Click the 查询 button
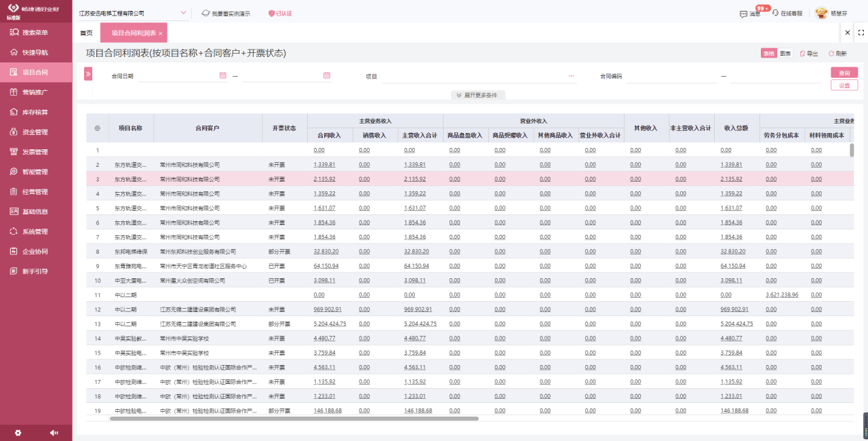Viewport: 868px width, 441px height. (844, 73)
